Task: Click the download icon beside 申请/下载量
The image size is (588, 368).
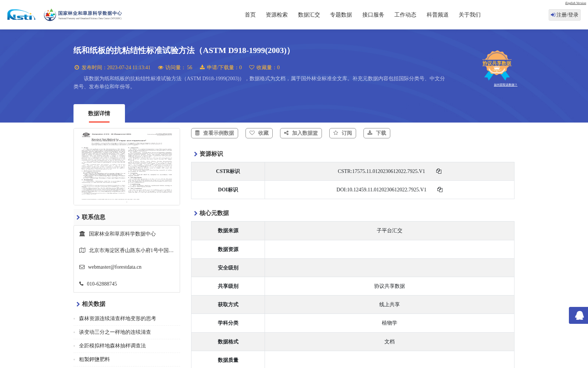Action: (x=202, y=67)
